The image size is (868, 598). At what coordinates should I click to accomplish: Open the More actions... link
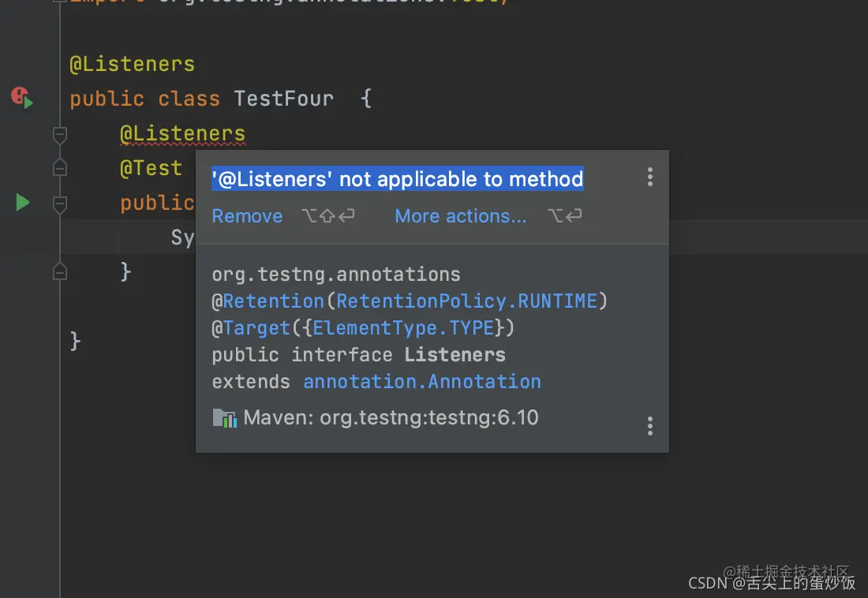461,216
